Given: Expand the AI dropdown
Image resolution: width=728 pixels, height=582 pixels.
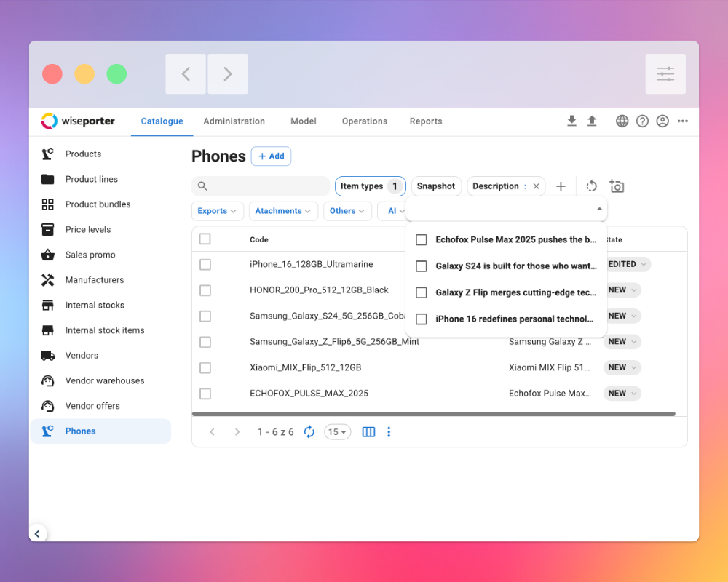Looking at the screenshot, I should point(393,211).
